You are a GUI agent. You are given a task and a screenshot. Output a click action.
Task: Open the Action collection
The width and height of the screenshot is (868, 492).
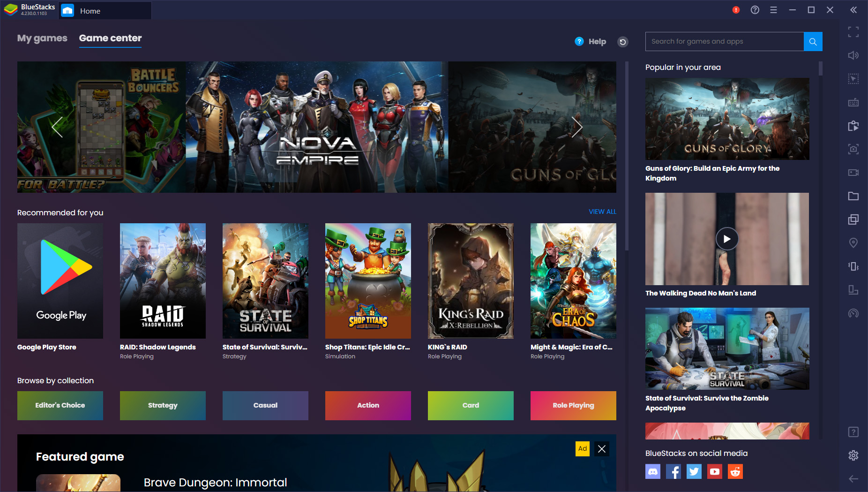pyautogui.click(x=368, y=405)
